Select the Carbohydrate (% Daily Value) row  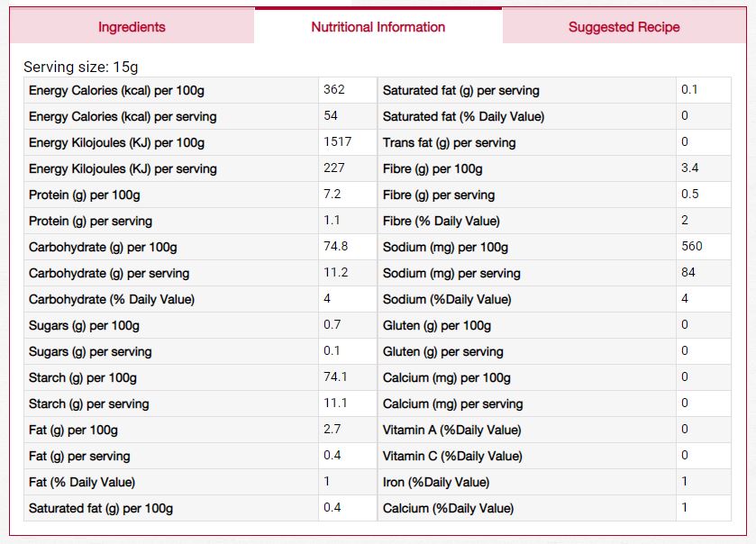pos(200,299)
